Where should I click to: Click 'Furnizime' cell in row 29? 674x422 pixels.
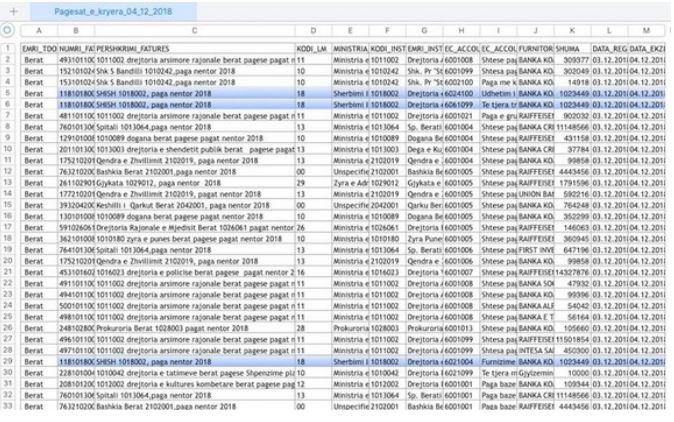coord(498,361)
